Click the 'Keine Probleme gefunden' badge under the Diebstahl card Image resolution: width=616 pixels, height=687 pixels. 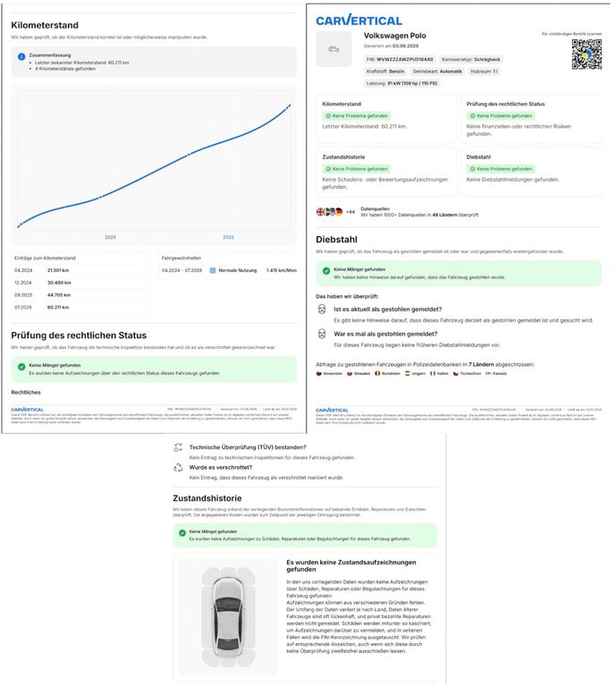tap(501, 169)
